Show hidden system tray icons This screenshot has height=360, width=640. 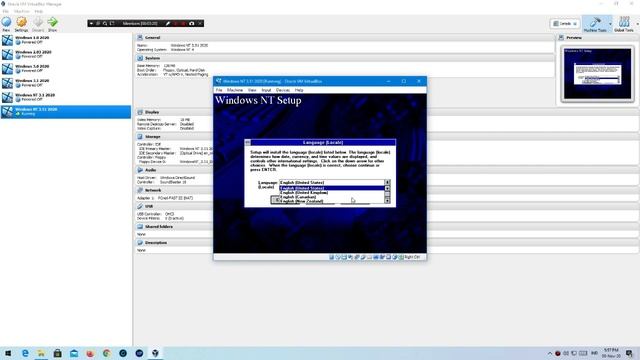[x=550, y=353]
